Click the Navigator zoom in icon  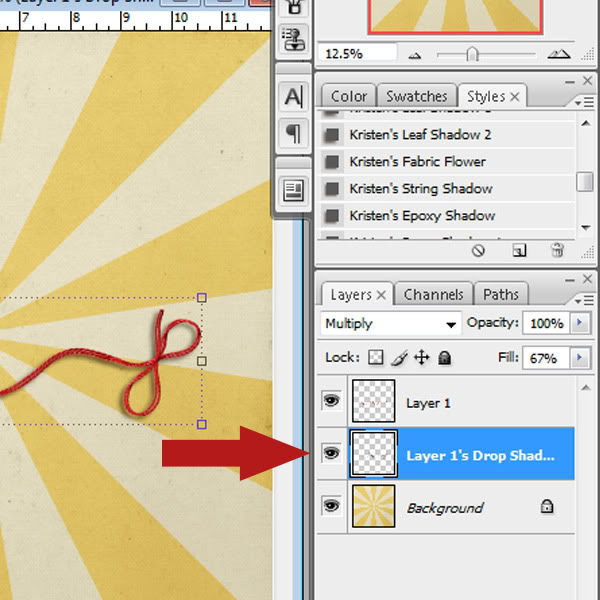pyautogui.click(x=559, y=54)
